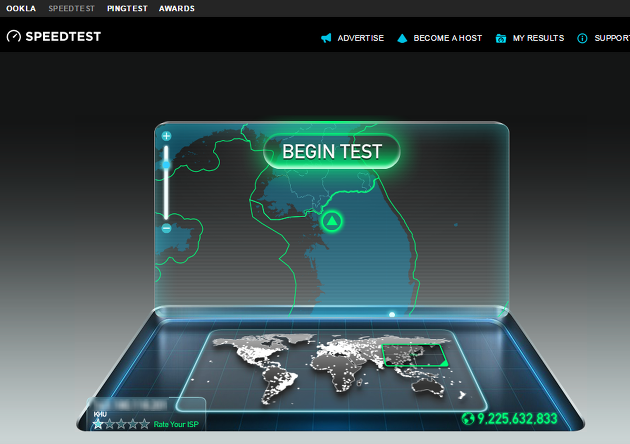The height and width of the screenshot is (444, 630).
Task: Click the Support info icon
Action: [x=582, y=38]
